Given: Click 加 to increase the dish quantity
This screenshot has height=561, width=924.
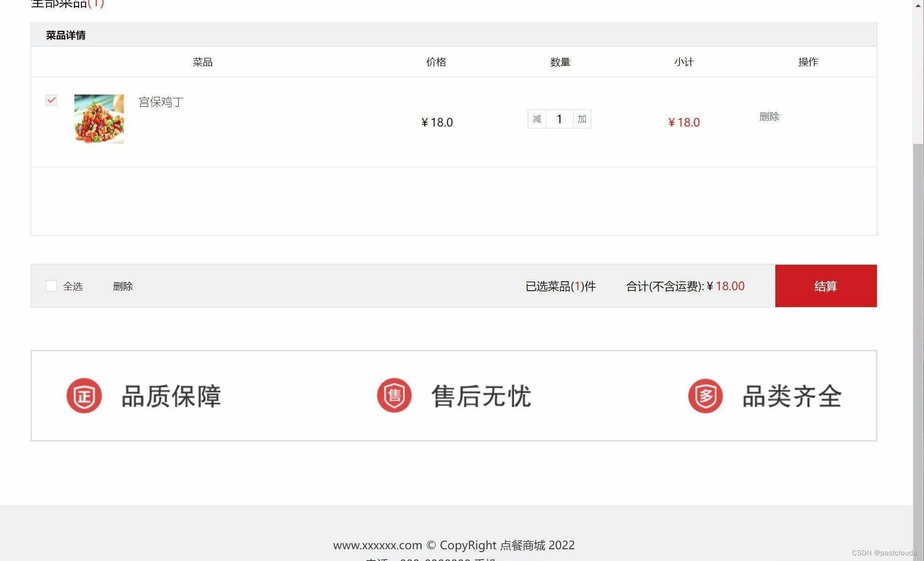Looking at the screenshot, I should click(x=581, y=119).
